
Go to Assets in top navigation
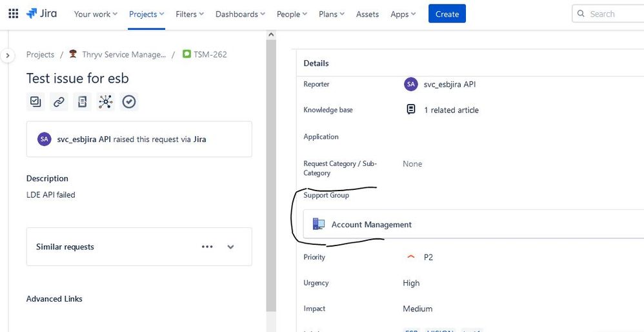[367, 14]
